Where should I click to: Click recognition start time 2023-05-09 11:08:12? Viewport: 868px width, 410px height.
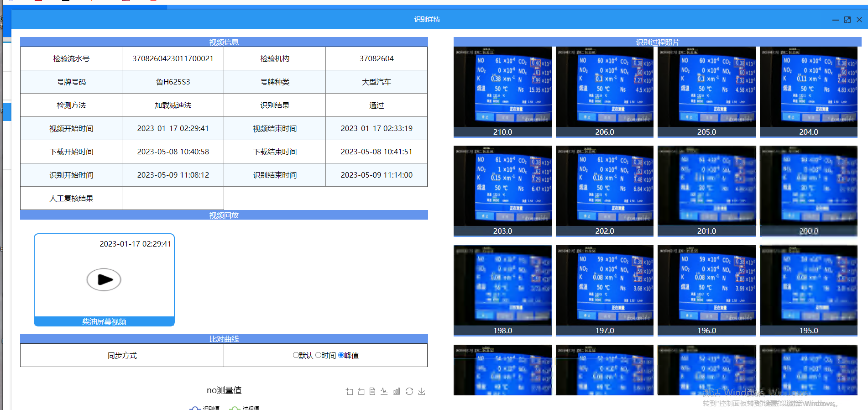point(173,175)
